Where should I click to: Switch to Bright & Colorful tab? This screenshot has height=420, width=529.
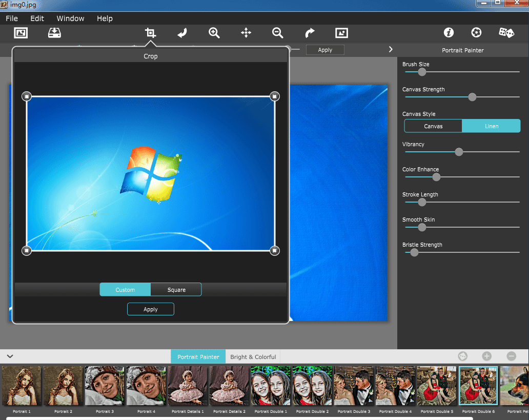pyautogui.click(x=253, y=357)
